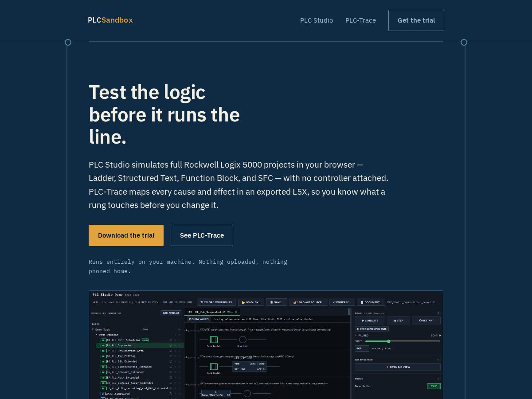Click the Compare toolbar button
532x399 pixels.
tap(342, 302)
